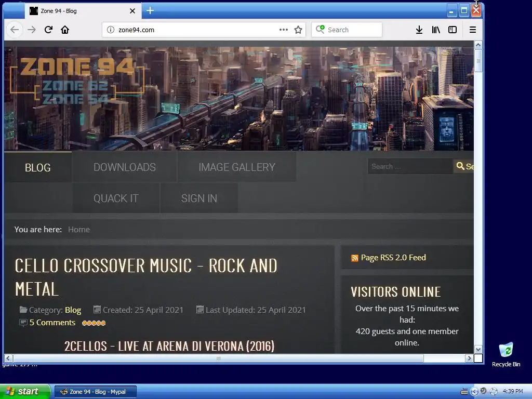Click the search engine magnifier icon
This screenshot has width=532, height=399.
(320, 30)
